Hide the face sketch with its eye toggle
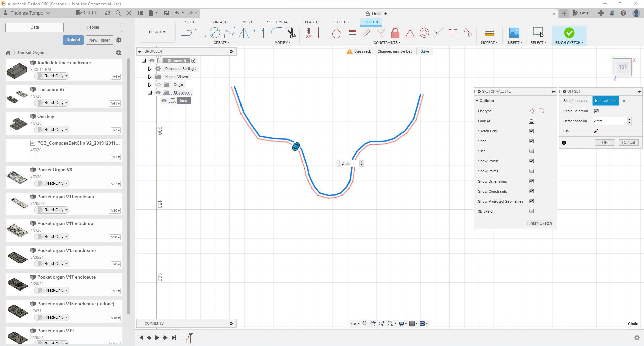This screenshot has width=644, height=346. coord(164,101)
